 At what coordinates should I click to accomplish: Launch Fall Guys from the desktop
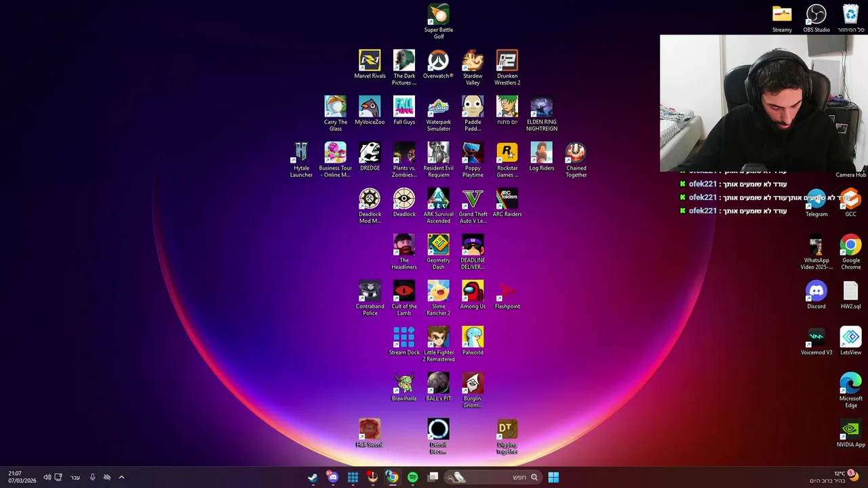pos(404,110)
